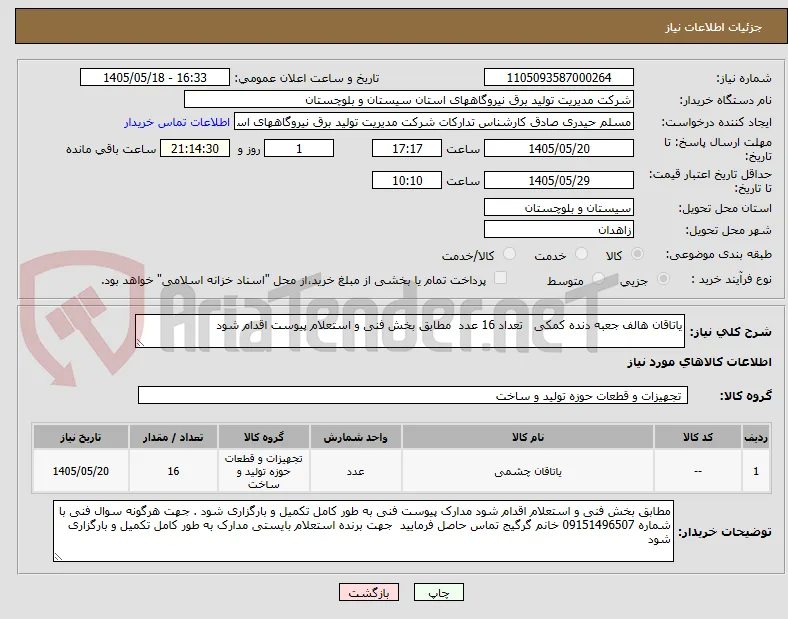This screenshot has width=788, height=619.
Task: Click the resize handle of توضیحات خریدار textarea
Action: [x=58, y=557]
